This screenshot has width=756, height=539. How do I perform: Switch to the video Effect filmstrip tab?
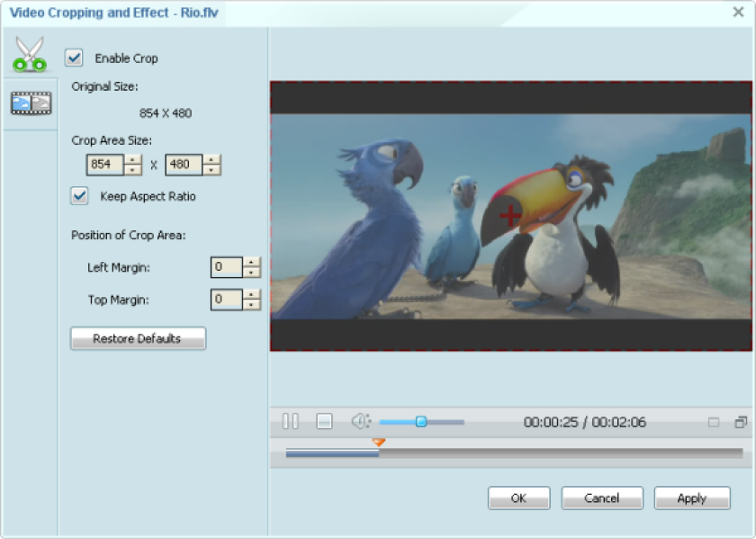[31, 103]
